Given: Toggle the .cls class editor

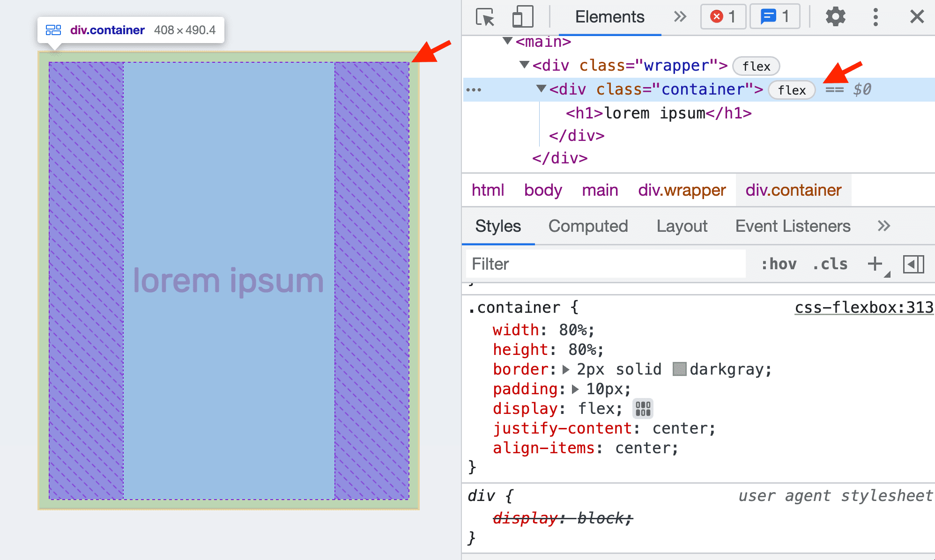Looking at the screenshot, I should pyautogui.click(x=831, y=265).
